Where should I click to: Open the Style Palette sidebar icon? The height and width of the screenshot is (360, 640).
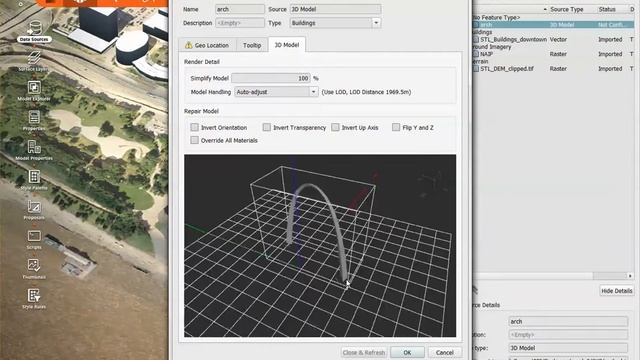click(x=34, y=177)
